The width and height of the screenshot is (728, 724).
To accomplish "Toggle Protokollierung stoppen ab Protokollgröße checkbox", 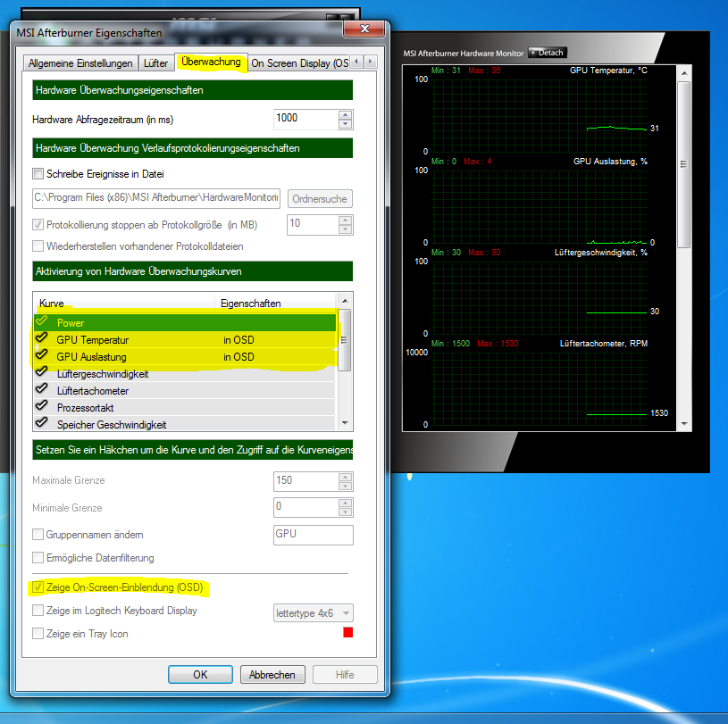I will (x=38, y=225).
